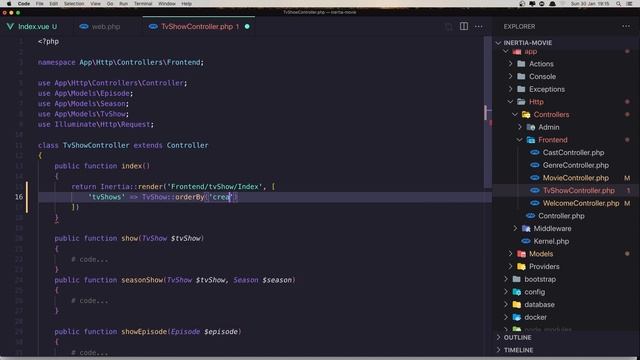Collapse the Frontend folder chevron
640x360 pixels.
519,140
